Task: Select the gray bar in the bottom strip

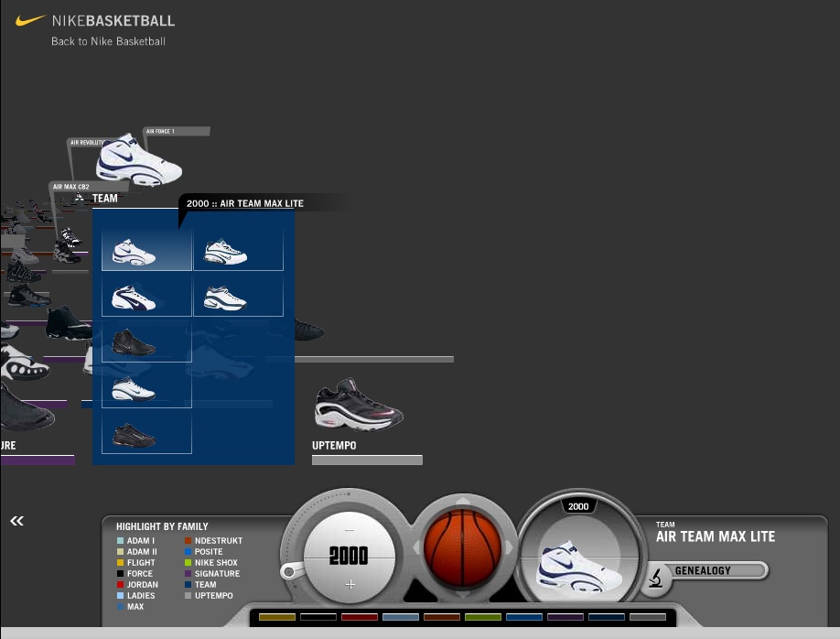Action: (648, 617)
